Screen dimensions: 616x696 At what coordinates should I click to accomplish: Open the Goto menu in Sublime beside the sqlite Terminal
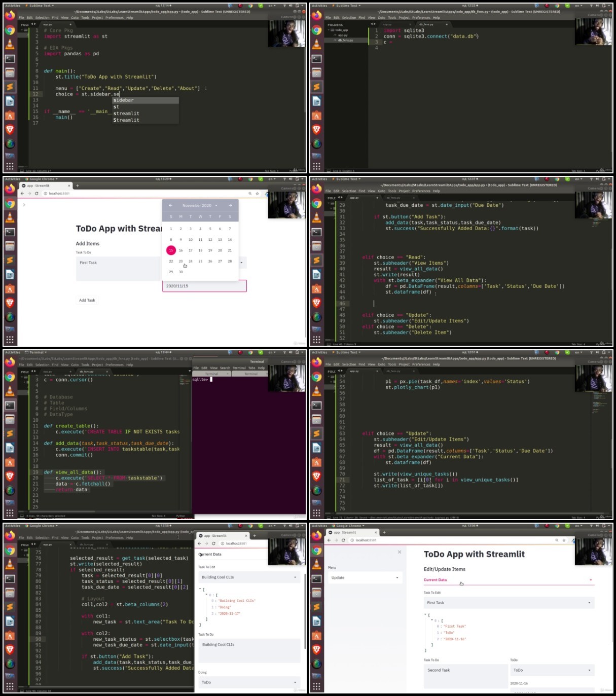75,364
